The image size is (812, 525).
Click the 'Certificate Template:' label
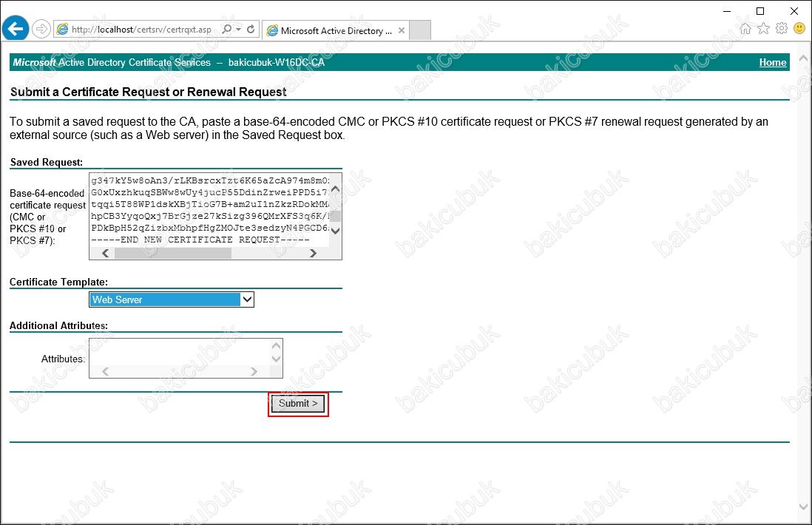point(58,282)
